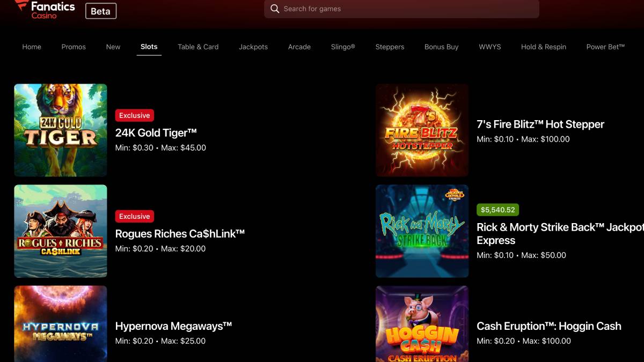The width and height of the screenshot is (644, 362).
Task: Open the Bonus Buy tab
Action: [441, 47]
